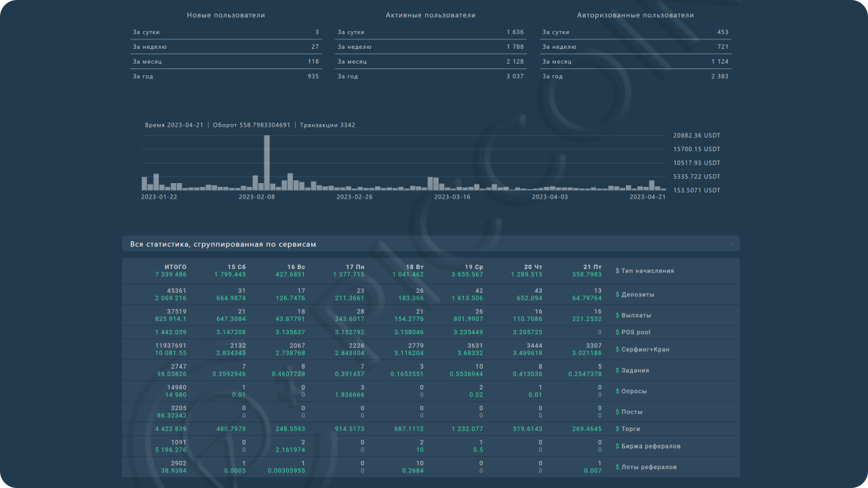Click the Активные пользователи За сутки row
This screenshot has width=868, height=488.
pyautogui.click(x=430, y=32)
